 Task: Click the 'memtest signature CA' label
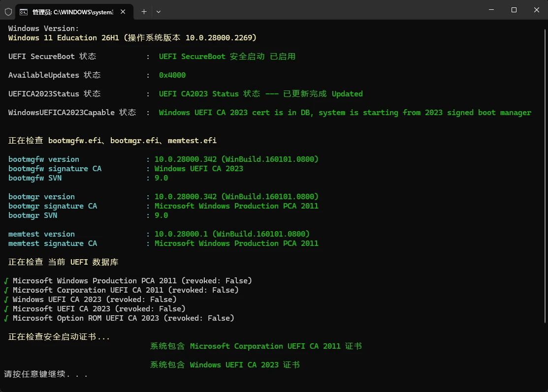point(53,243)
